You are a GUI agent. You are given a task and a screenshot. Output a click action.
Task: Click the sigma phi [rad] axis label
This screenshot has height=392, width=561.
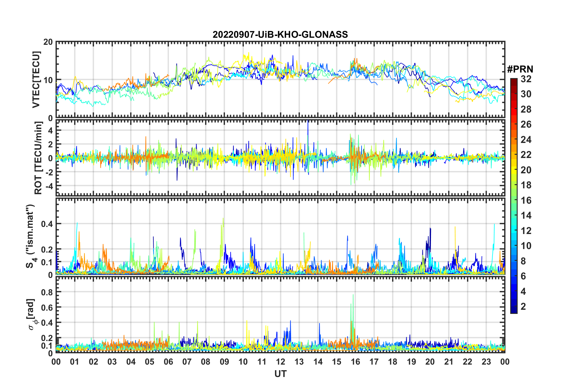pyautogui.click(x=32, y=314)
